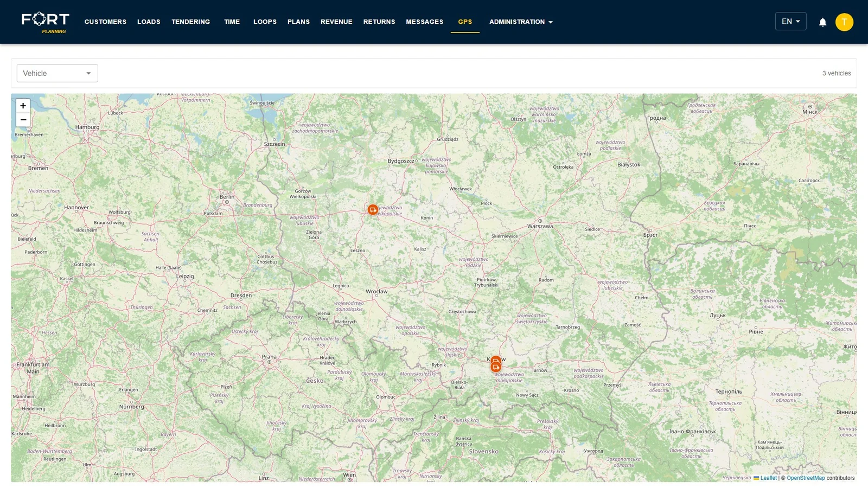868x488 pixels.
Task: Zoom in the map with plus button
Action: 23,106
